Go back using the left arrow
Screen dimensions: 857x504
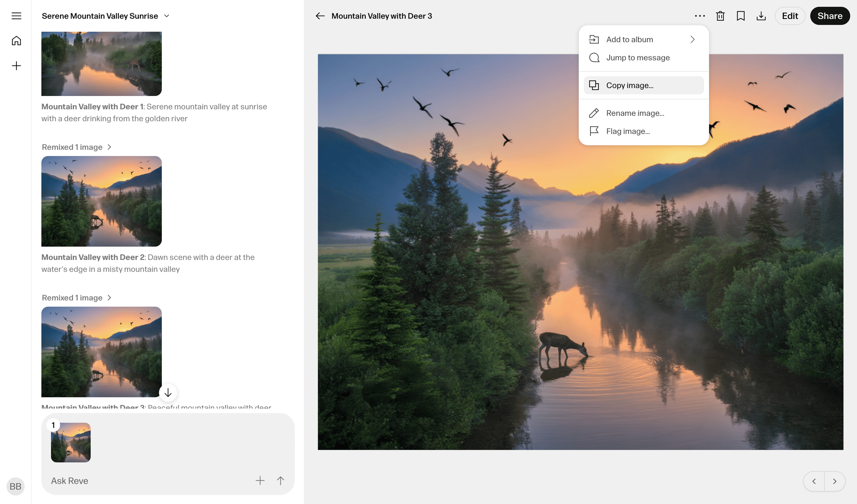pos(320,16)
